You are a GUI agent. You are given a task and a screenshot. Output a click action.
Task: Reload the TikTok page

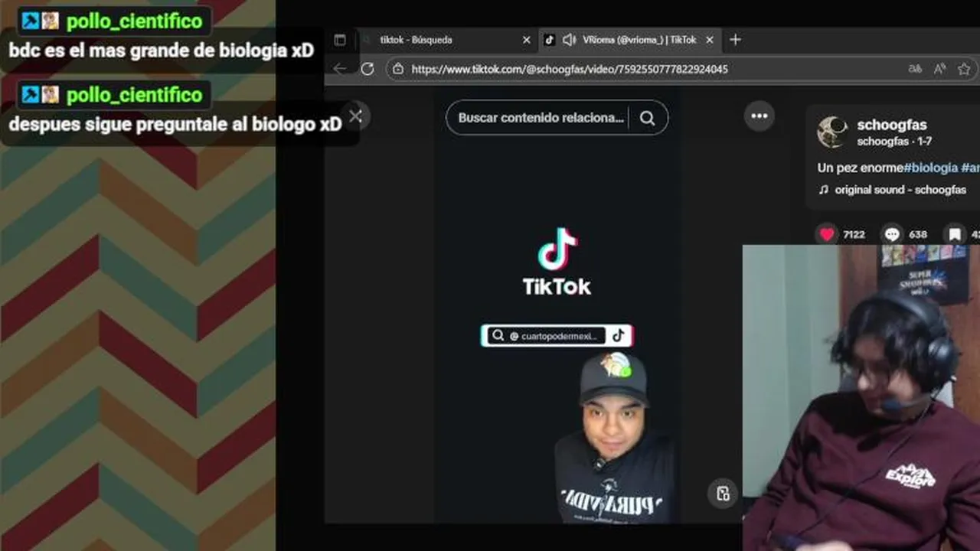pos(367,69)
